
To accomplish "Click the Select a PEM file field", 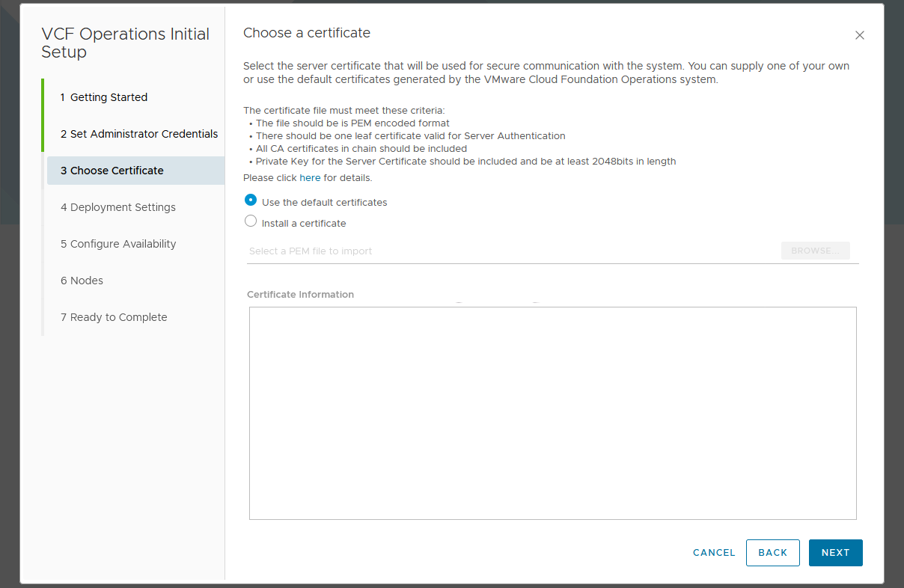I will (x=509, y=251).
